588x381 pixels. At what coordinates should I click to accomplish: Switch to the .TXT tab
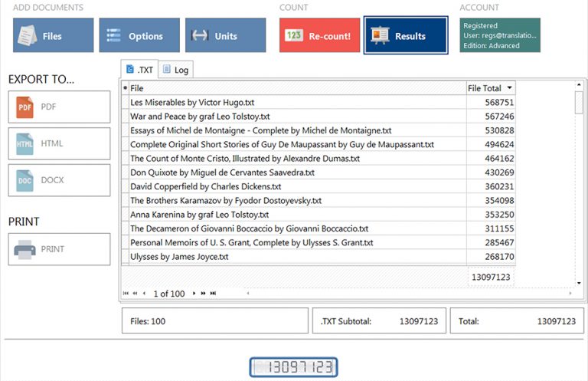pyautogui.click(x=140, y=70)
